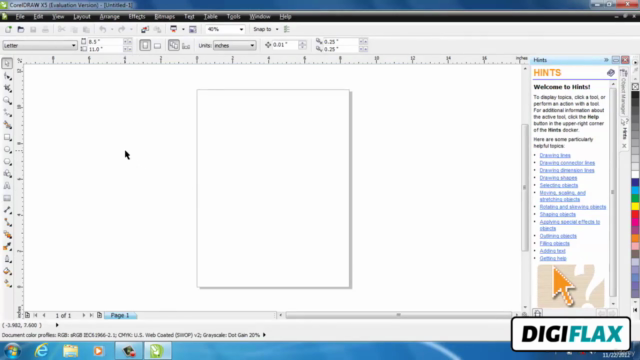Collapse the Hints docker with chevrons

606,60
